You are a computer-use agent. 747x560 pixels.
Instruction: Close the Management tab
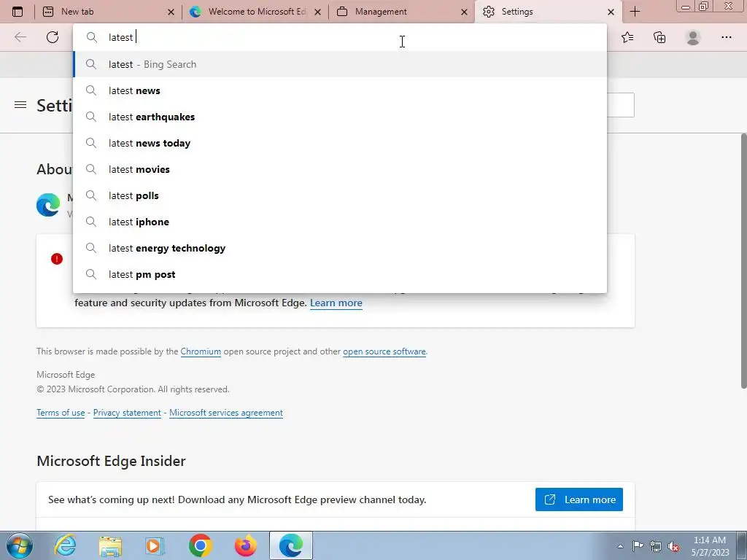click(x=464, y=12)
